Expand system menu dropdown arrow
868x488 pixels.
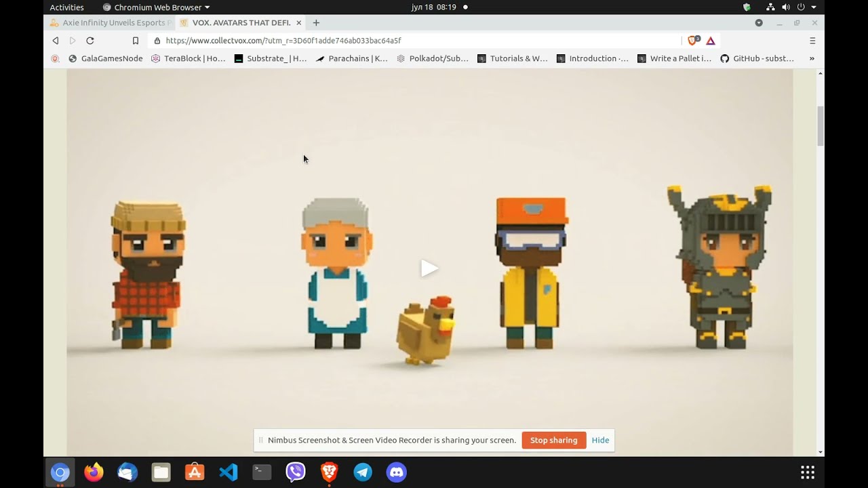[x=814, y=7]
